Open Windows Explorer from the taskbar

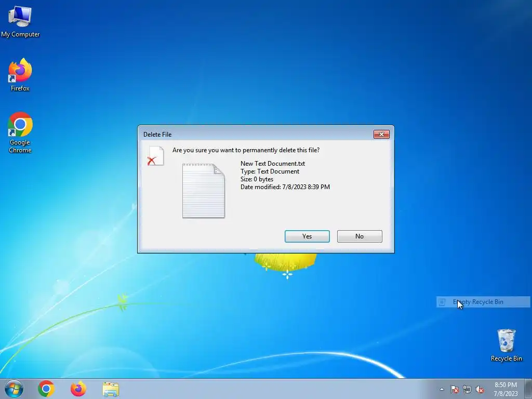[111, 389]
